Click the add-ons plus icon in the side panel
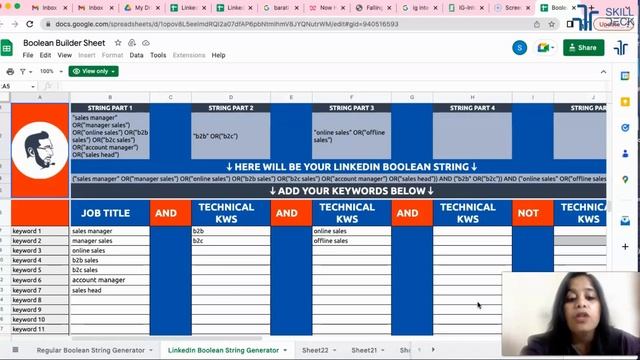This screenshot has height=360, width=640. coord(625,247)
